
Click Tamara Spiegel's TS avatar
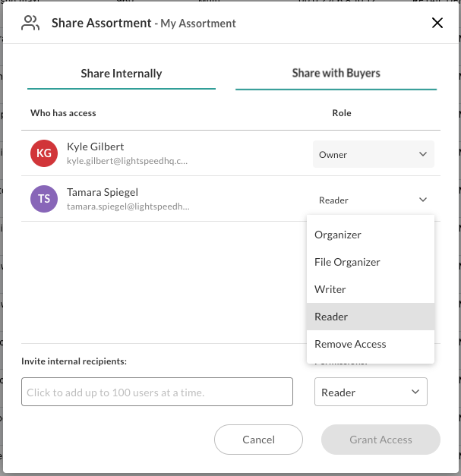(x=44, y=199)
